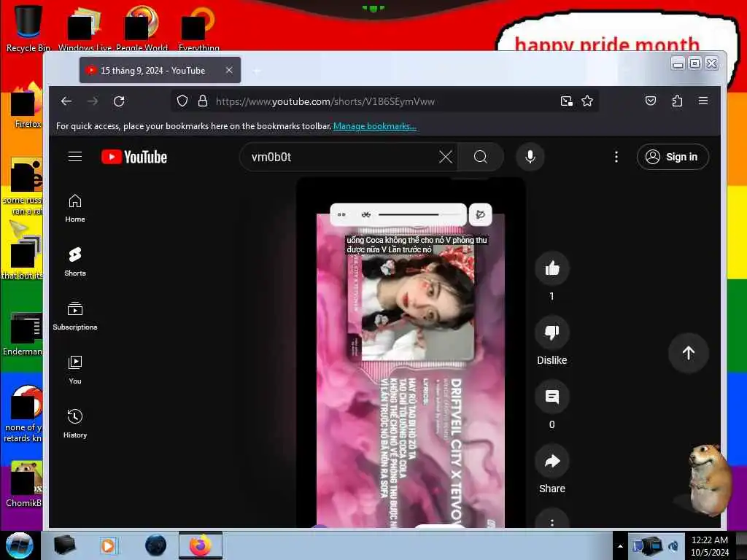Open the Pocket save icon

651,101
